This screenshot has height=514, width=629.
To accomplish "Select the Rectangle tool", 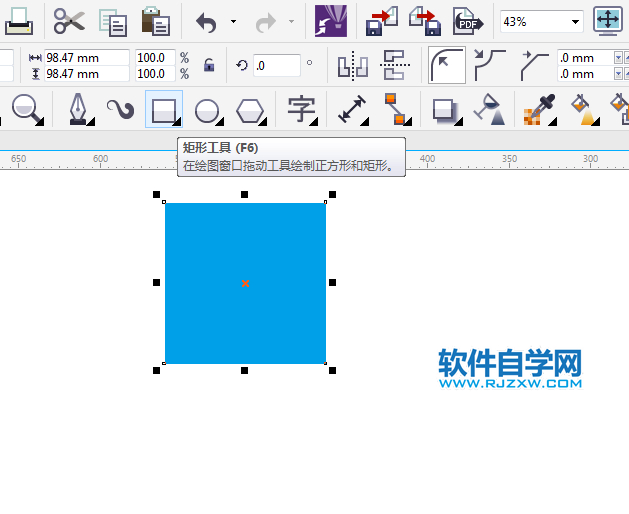I will 164,109.
